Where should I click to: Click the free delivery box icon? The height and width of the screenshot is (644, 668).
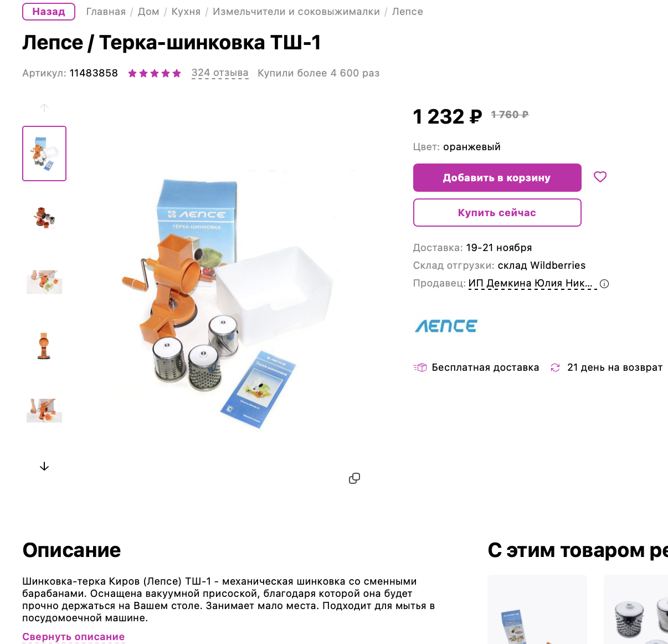pyautogui.click(x=420, y=367)
